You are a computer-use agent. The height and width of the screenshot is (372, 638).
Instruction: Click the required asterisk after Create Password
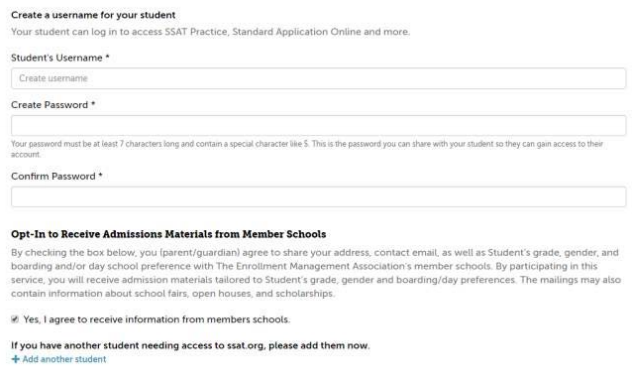click(x=93, y=104)
